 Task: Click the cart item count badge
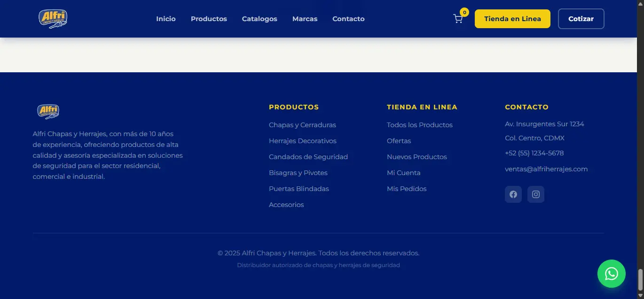point(464,12)
